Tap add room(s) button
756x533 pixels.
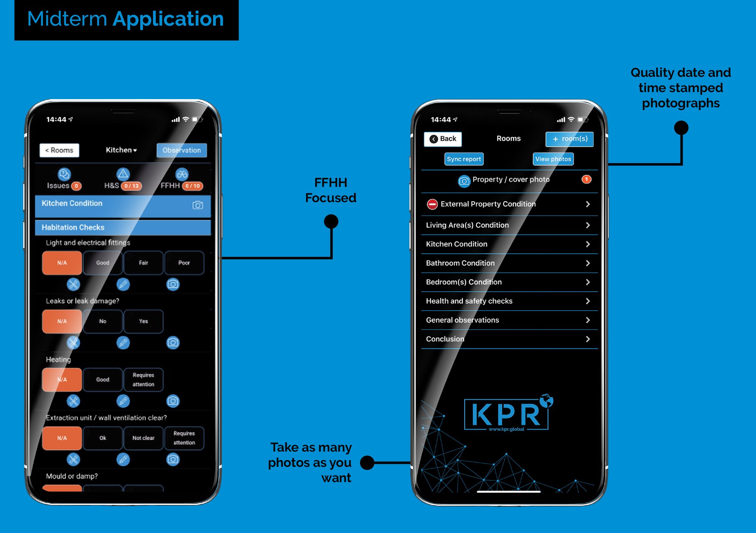pyautogui.click(x=567, y=140)
